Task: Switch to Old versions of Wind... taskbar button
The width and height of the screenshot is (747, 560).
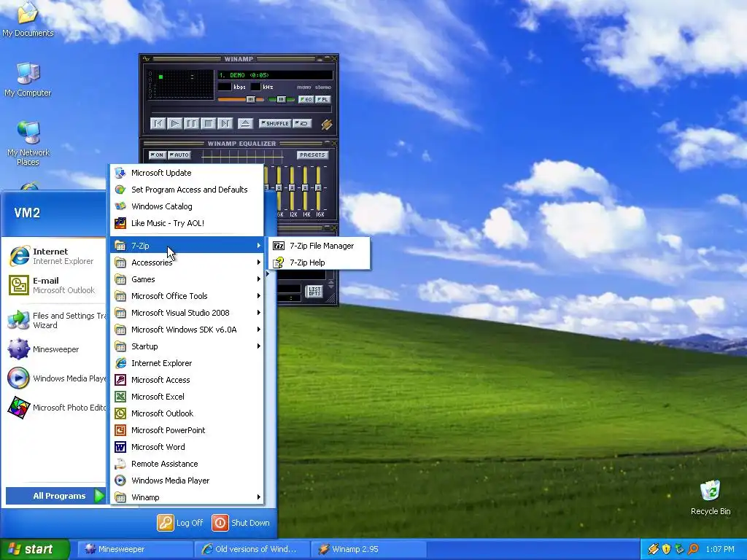Action: [x=252, y=549]
